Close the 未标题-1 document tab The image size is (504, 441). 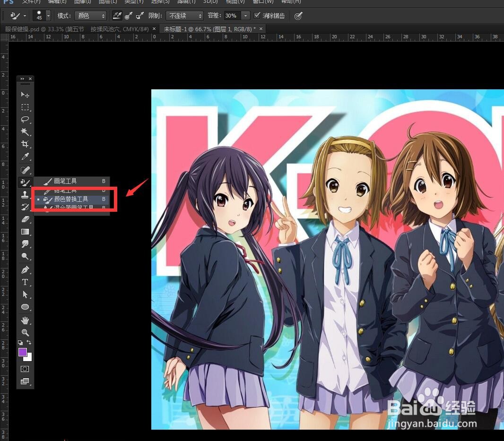point(261,29)
